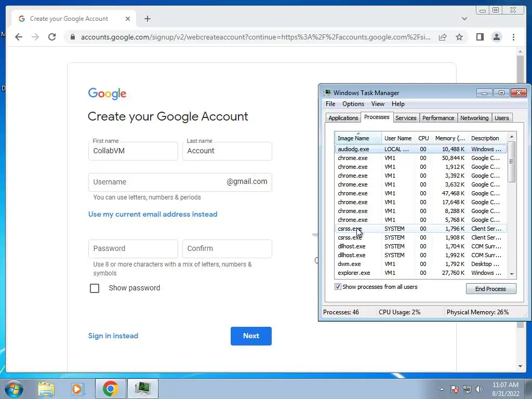Expand Chrome tab search chevron
This screenshot has height=399, width=532.
click(x=464, y=19)
